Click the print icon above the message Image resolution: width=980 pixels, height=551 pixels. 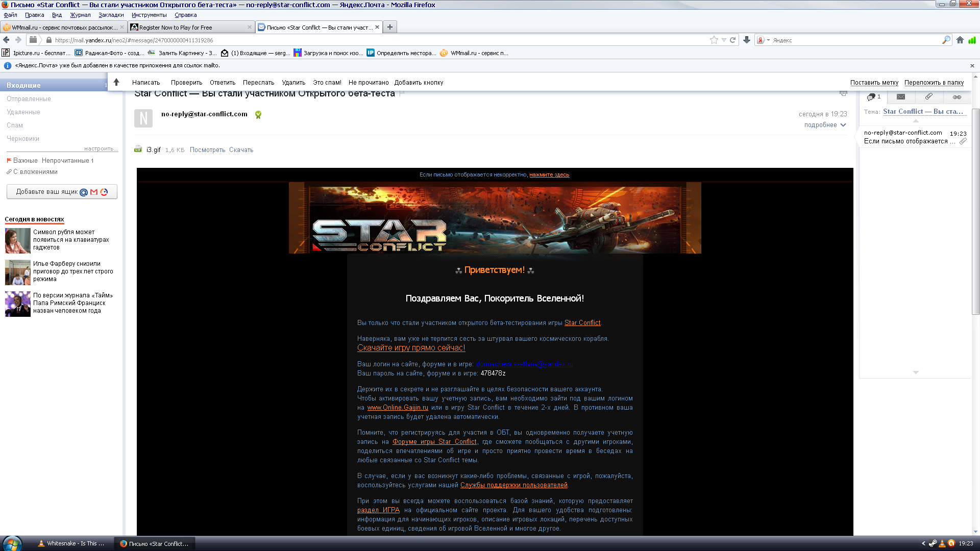(x=843, y=93)
